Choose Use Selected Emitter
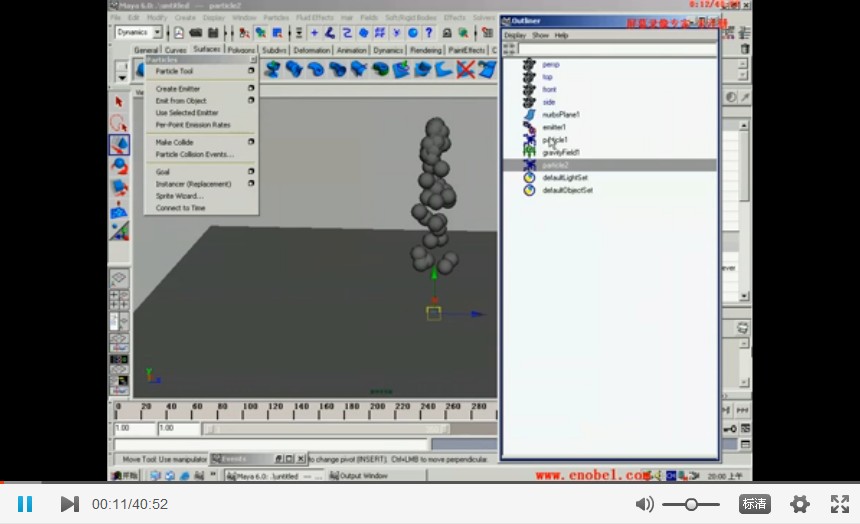The image size is (860, 524). coord(186,112)
